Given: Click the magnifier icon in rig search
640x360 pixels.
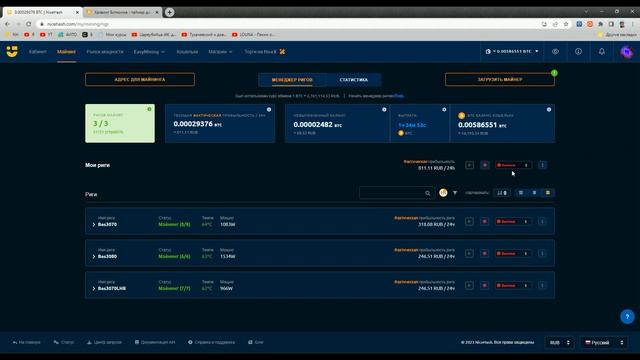Looking at the screenshot, I should pos(428,193).
